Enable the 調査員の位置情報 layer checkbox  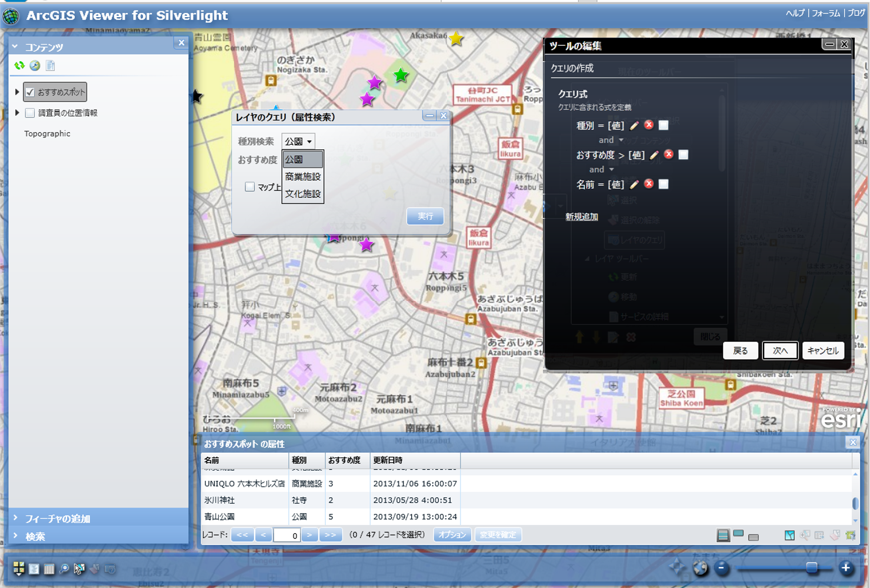[x=30, y=113]
